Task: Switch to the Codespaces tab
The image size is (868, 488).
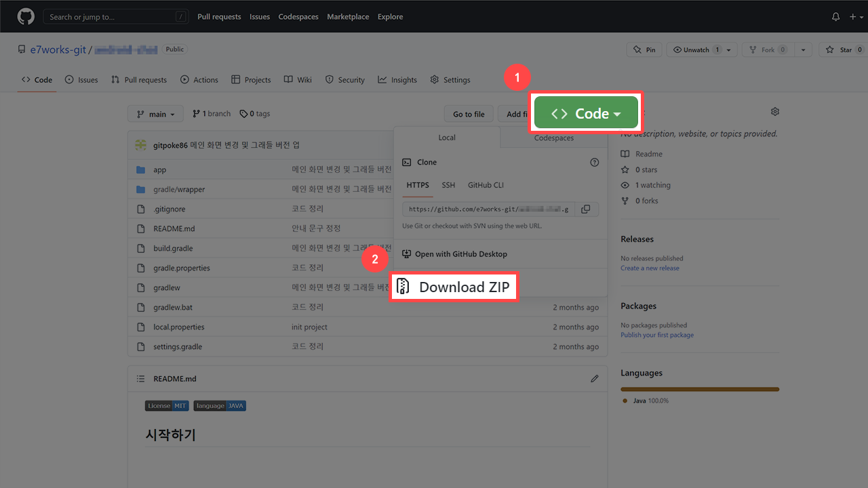Action: point(553,138)
